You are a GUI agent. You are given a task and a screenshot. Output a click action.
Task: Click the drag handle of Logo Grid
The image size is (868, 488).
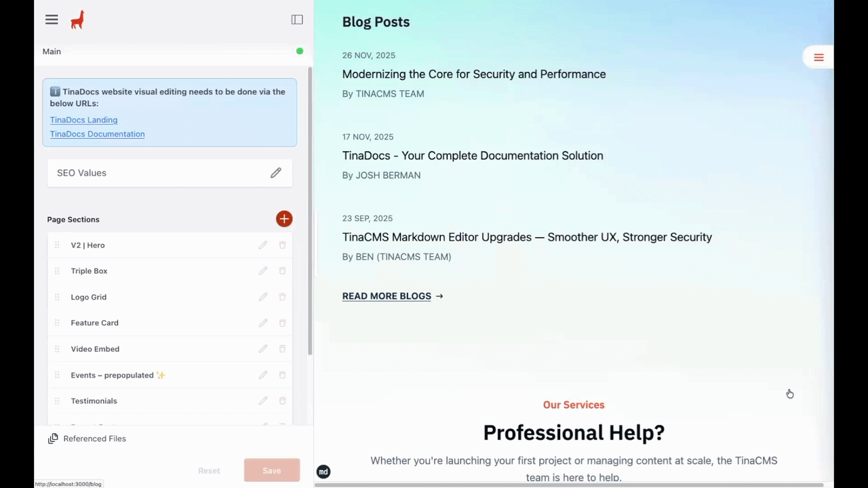coord(57,298)
